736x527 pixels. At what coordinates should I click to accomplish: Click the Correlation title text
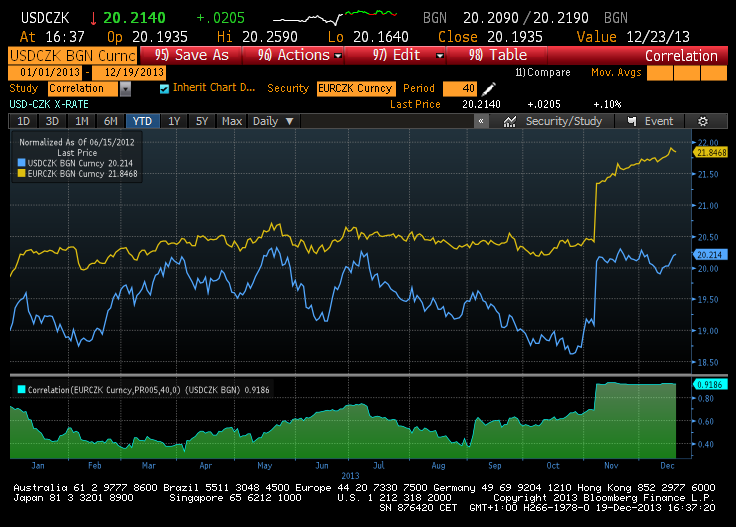pyautogui.click(x=681, y=56)
